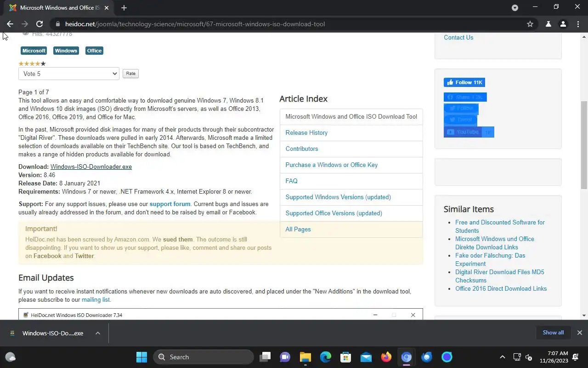Open Supported Windows Versions (updated)

click(338, 197)
